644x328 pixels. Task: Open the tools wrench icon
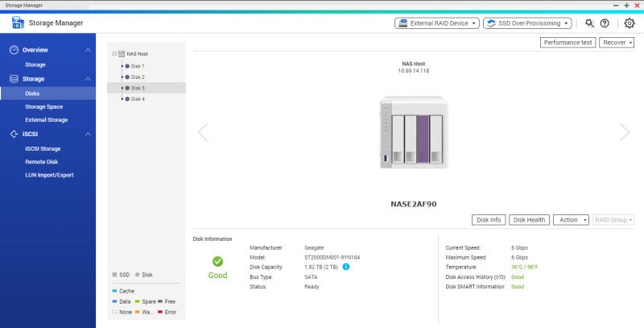click(589, 23)
